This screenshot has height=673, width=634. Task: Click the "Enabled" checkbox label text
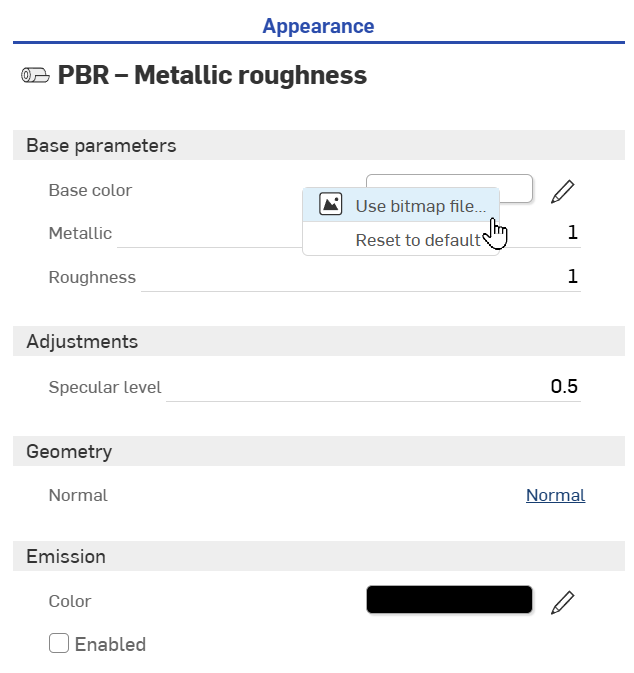point(110,644)
